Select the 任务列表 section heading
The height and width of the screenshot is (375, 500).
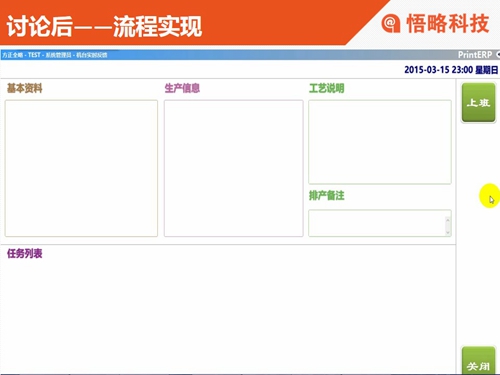[25, 254]
